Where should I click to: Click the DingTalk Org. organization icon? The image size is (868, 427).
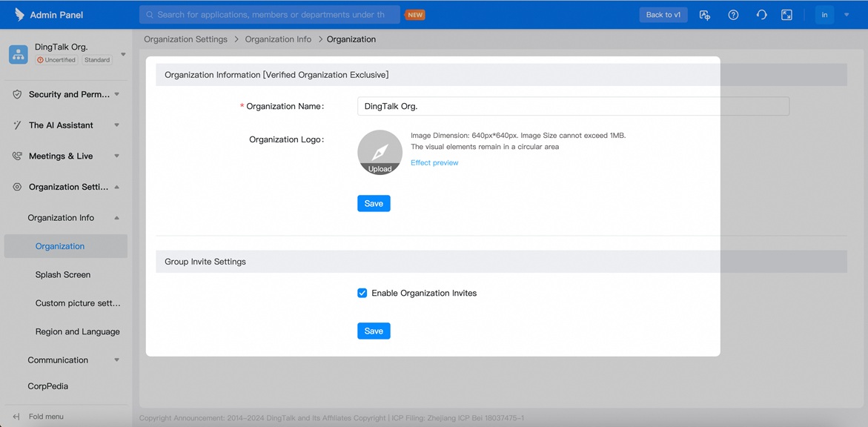pos(19,54)
